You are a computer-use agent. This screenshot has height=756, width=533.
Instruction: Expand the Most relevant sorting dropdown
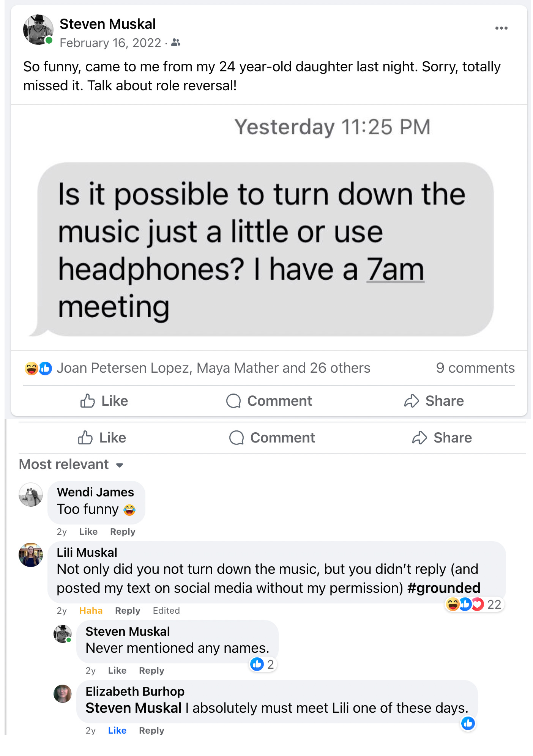(71, 465)
